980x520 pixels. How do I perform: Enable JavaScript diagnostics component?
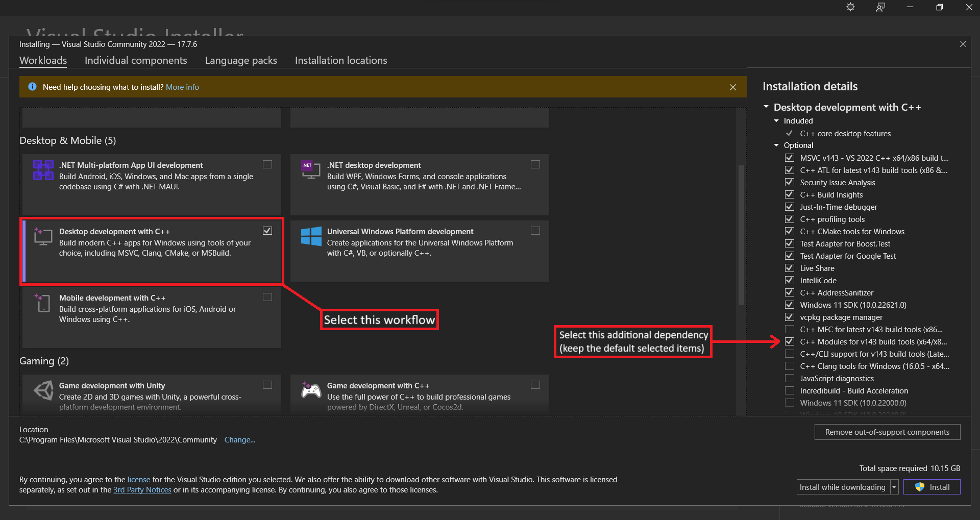click(x=790, y=378)
